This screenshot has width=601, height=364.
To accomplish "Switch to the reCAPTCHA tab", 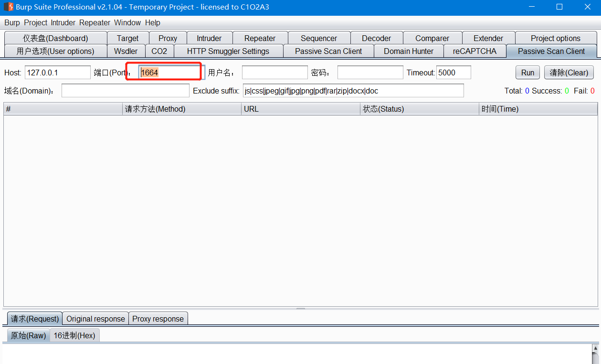I will point(474,51).
